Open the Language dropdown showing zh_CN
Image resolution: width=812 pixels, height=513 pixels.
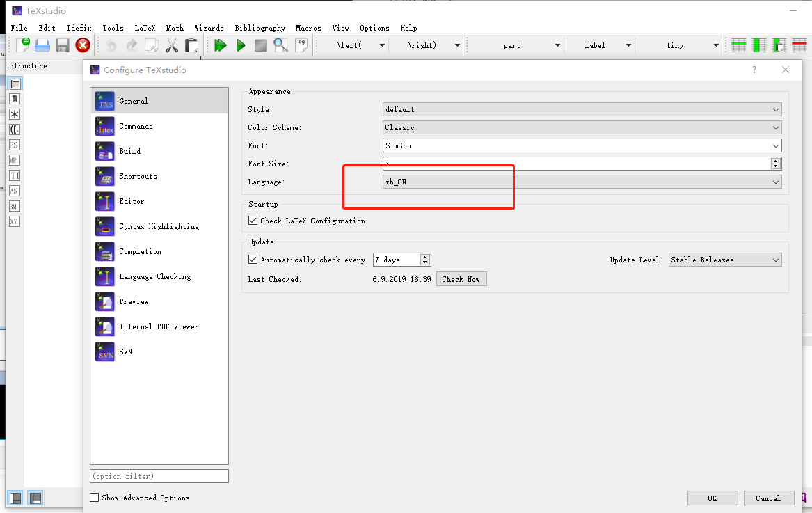tap(582, 182)
